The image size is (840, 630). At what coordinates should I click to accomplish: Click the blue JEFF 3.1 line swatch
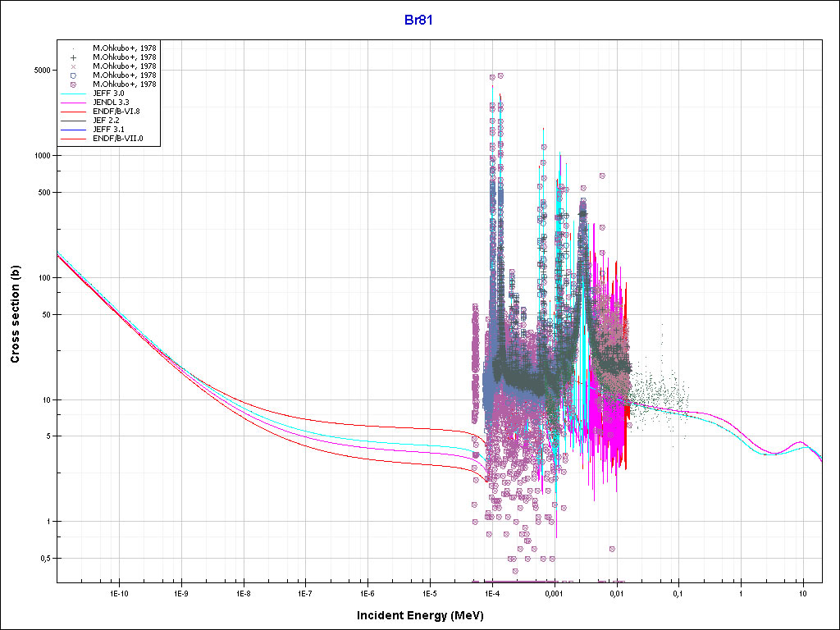[x=73, y=130]
